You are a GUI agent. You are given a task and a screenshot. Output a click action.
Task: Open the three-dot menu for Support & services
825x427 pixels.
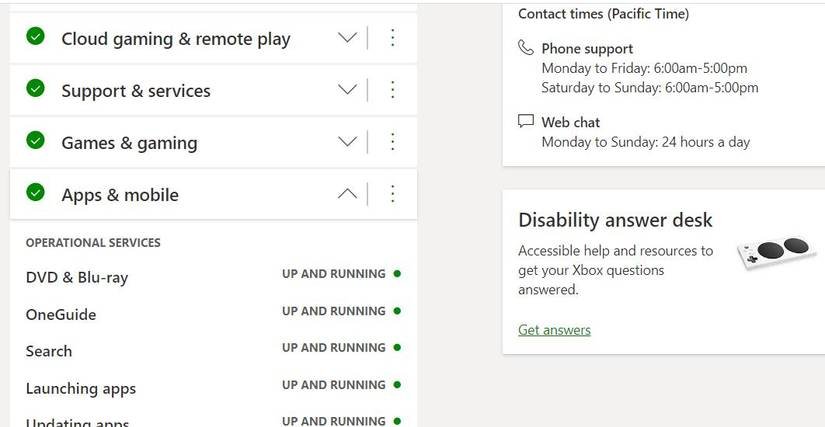click(393, 90)
